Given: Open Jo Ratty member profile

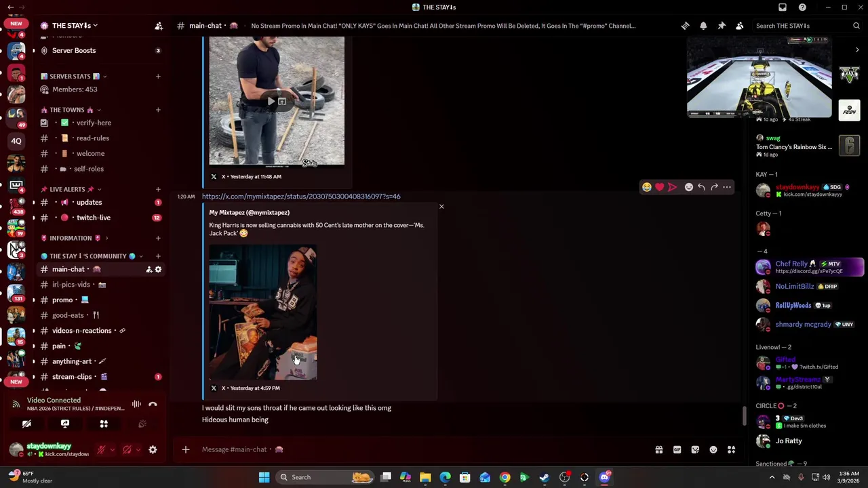Looking at the screenshot, I should pos(810,441).
